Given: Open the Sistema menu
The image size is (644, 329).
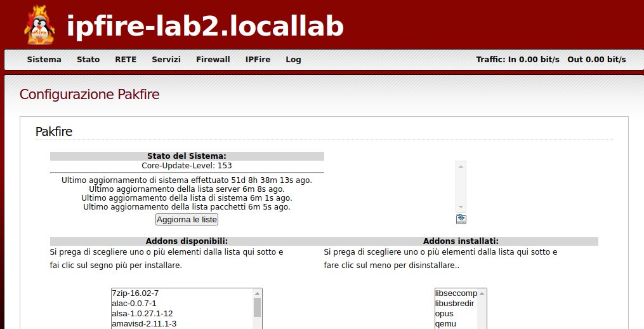Looking at the screenshot, I should coord(44,59).
